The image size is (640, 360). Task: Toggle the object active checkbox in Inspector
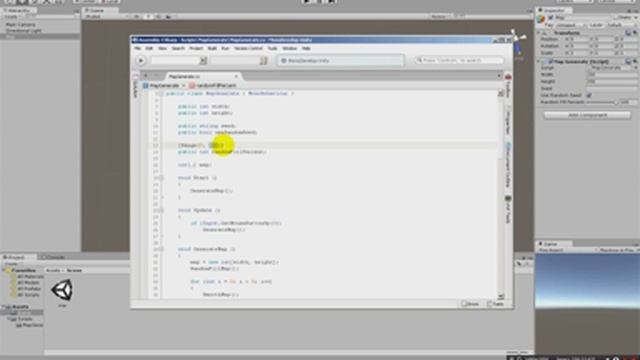pos(551,18)
